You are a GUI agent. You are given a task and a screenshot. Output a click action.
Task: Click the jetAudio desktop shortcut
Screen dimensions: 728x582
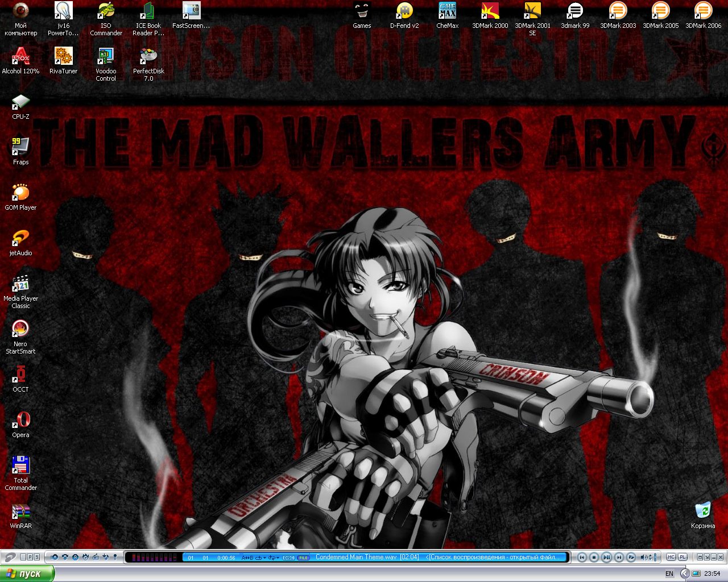tap(20, 243)
